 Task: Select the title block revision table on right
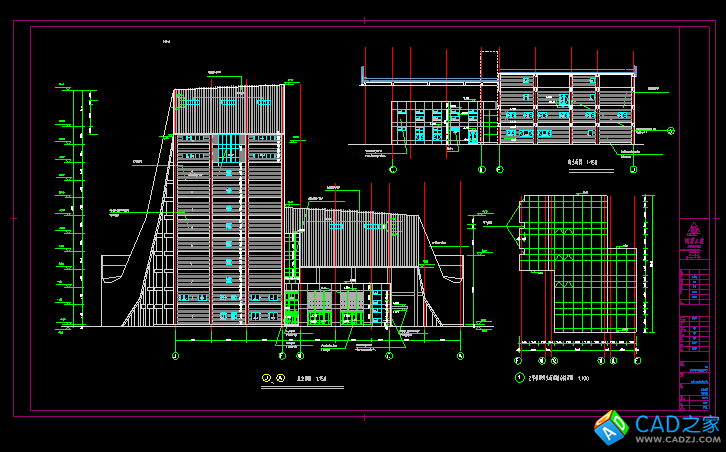pyautogui.click(x=695, y=320)
